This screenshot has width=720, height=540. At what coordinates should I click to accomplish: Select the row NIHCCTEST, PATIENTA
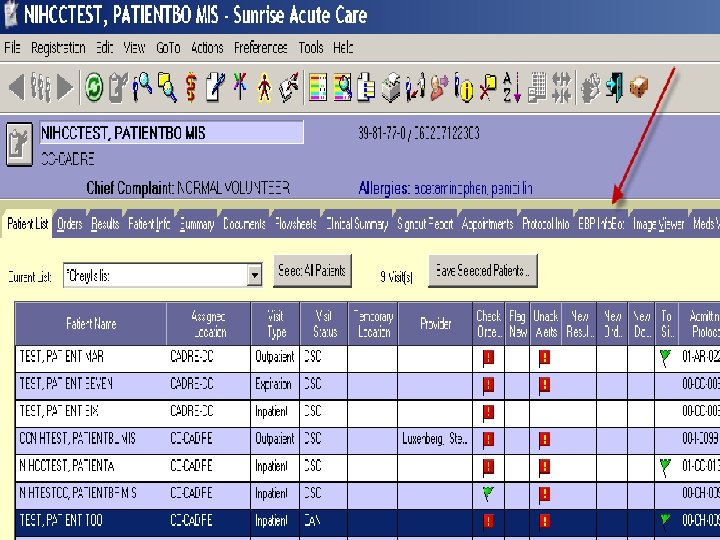tap(367, 467)
